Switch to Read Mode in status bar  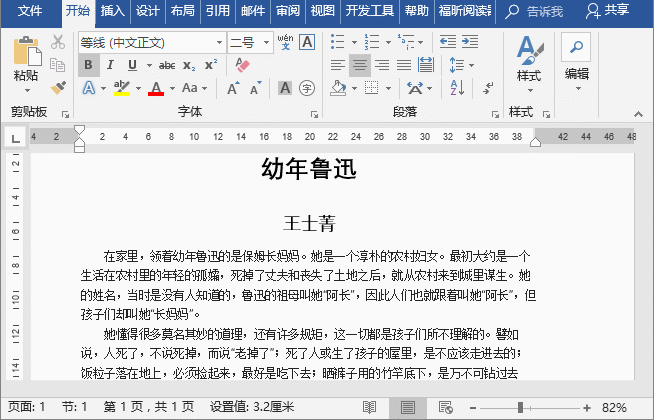coord(370,408)
